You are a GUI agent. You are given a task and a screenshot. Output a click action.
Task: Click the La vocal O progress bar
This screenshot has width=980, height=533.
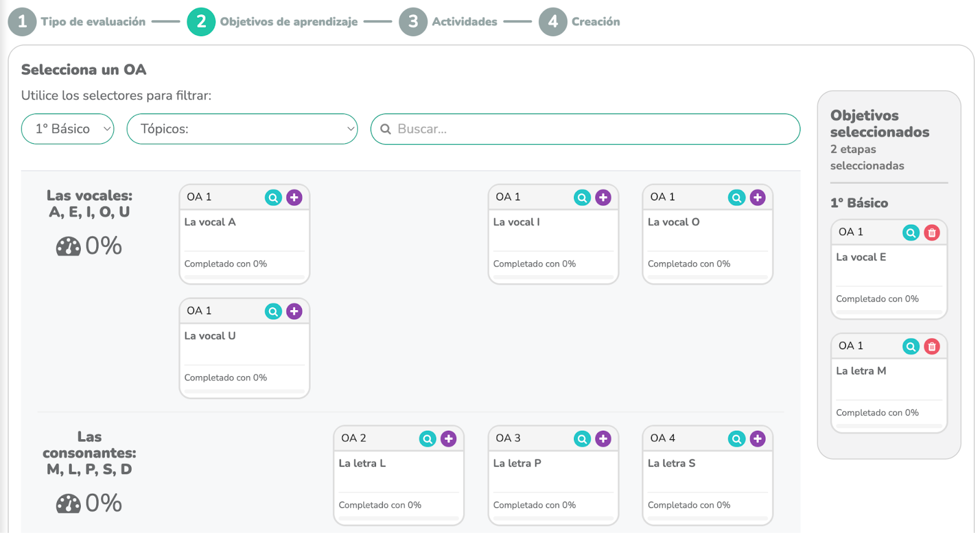707,278
